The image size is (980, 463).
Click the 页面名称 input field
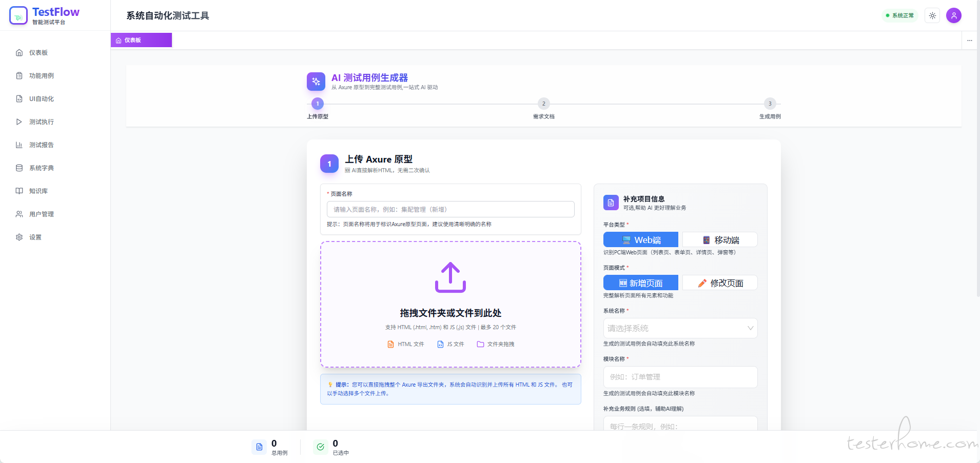(x=450, y=209)
